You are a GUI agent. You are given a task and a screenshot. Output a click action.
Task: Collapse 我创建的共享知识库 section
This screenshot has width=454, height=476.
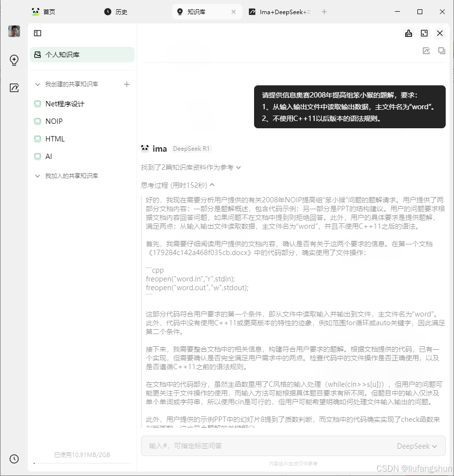point(38,84)
